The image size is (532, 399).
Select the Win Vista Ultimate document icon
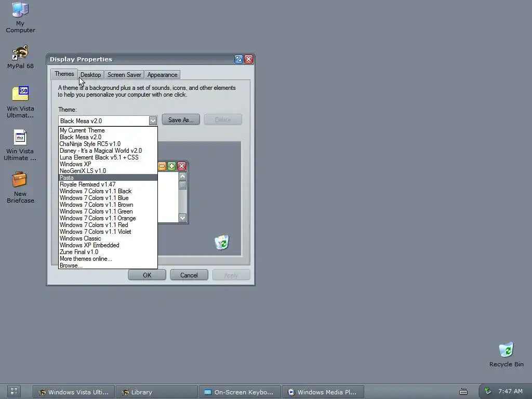(x=20, y=145)
